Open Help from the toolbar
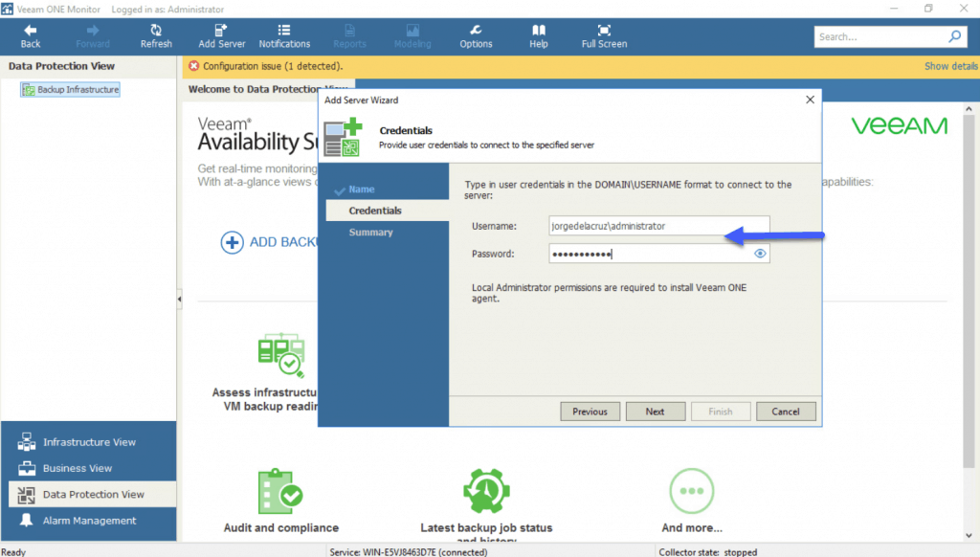The image size is (980, 557). (539, 31)
